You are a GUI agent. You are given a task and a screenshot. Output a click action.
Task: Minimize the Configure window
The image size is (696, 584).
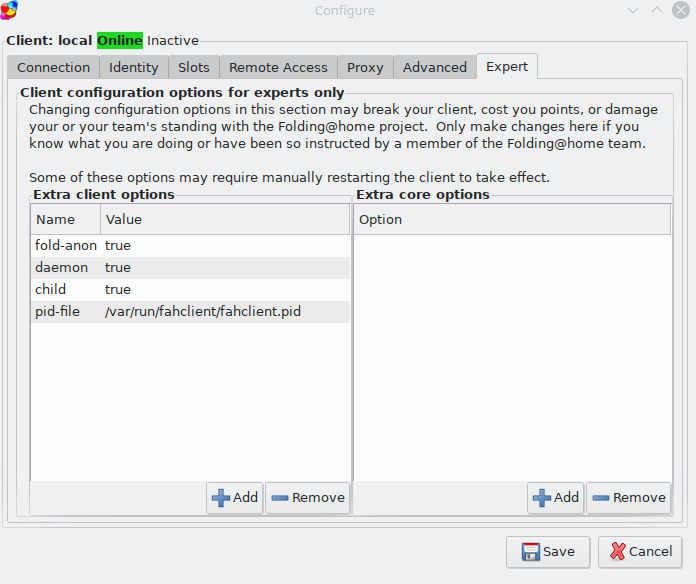[x=633, y=10]
